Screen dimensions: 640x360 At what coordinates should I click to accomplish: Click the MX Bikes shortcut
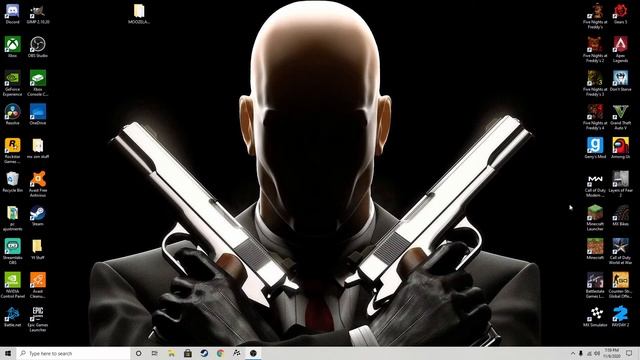pos(620,216)
